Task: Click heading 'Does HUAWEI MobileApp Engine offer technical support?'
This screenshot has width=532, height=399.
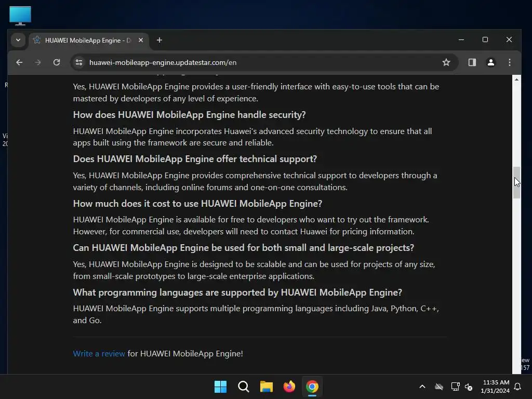Action: [195, 159]
